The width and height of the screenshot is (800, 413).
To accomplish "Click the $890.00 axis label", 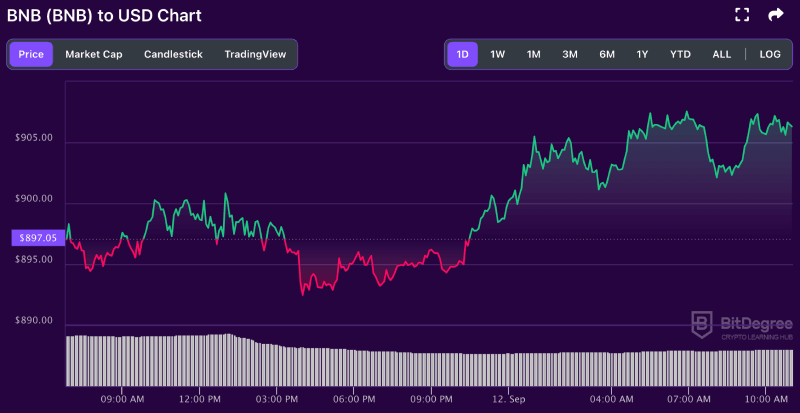I will [36, 320].
